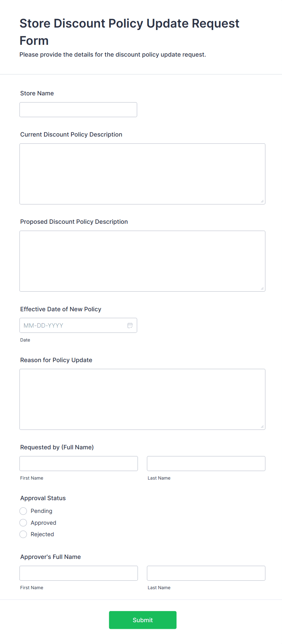Image resolution: width=282 pixels, height=644 pixels.
Task: Click the requester's Last Name field
Action: tap(206, 463)
